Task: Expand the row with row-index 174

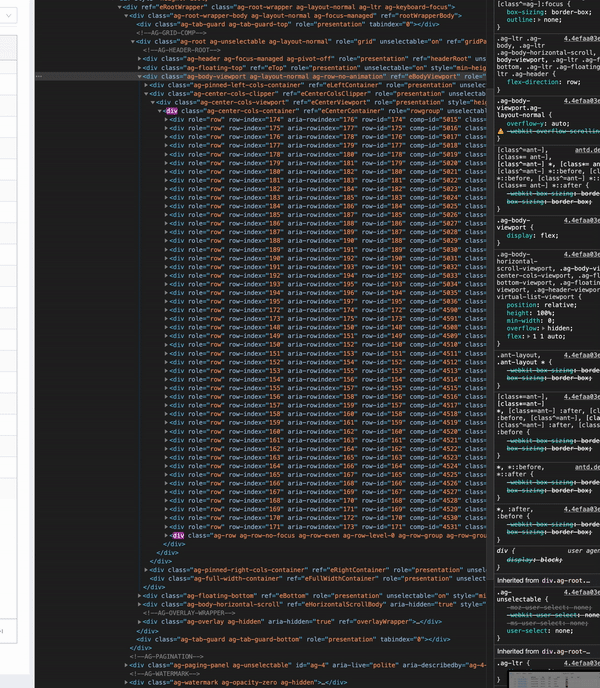Action: click(166, 119)
